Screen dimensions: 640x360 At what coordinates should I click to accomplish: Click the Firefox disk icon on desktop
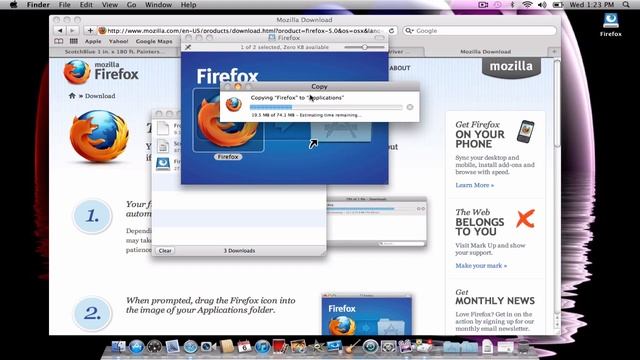pyautogui.click(x=611, y=24)
